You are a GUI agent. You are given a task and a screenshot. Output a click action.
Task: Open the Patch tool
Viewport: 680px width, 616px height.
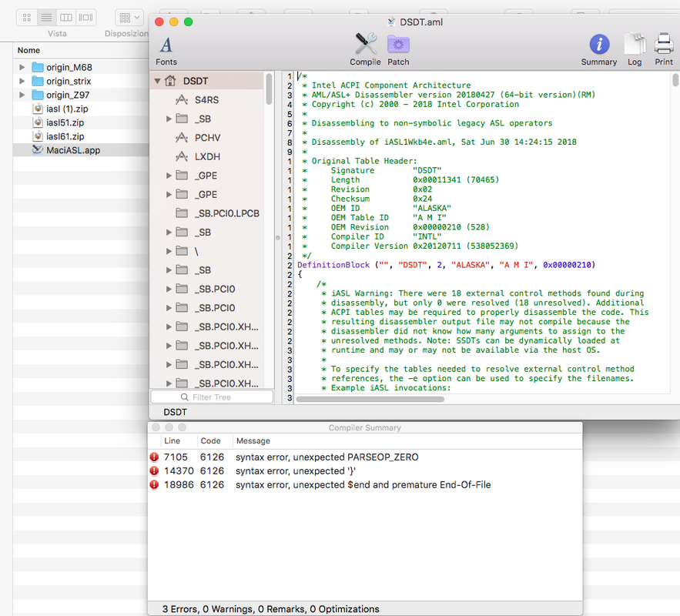(x=398, y=49)
